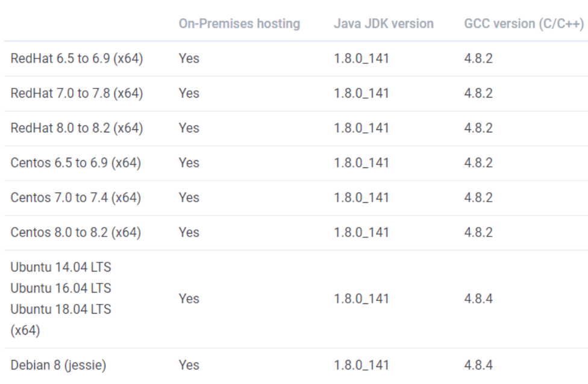Click the Debian 8 (jessie) row label
Image resolution: width=588 pixels, height=384 pixels.
coord(58,365)
